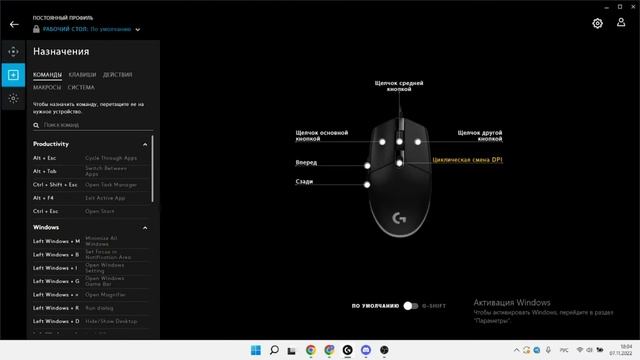
Task: Open the user account icon
Action: (621, 22)
